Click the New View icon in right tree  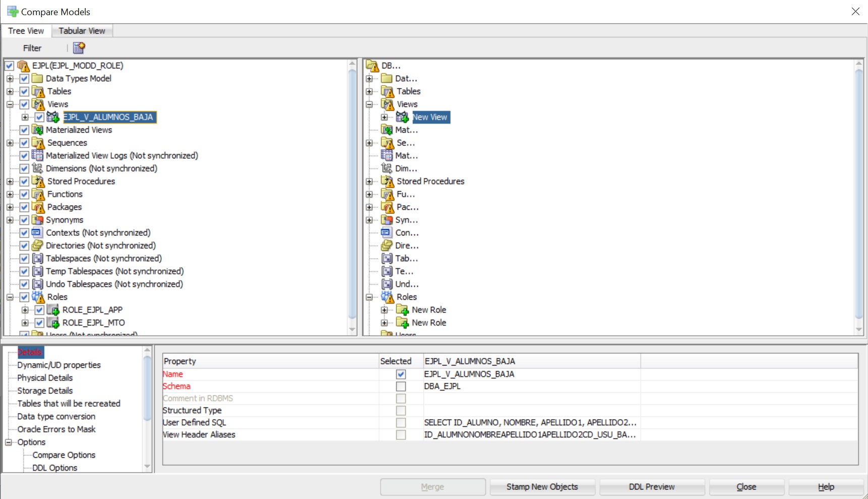click(x=402, y=117)
